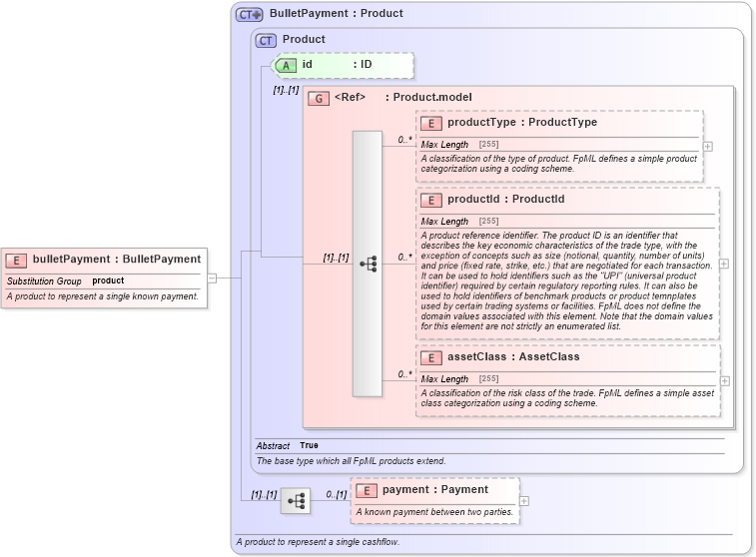The width and height of the screenshot is (756, 557).
Task: Select the 'assetClass : AssetClass' label
Action: click(513, 357)
